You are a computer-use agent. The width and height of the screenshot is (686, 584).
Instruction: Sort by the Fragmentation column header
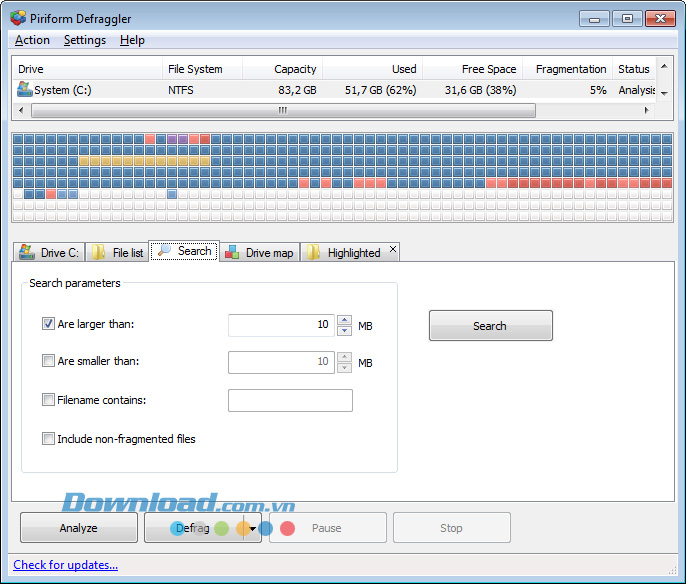pyautogui.click(x=567, y=69)
